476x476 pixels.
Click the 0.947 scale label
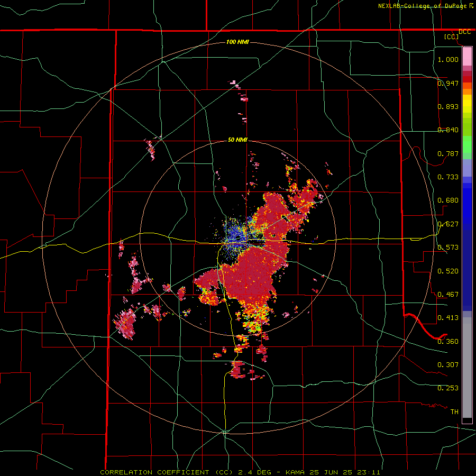point(448,83)
